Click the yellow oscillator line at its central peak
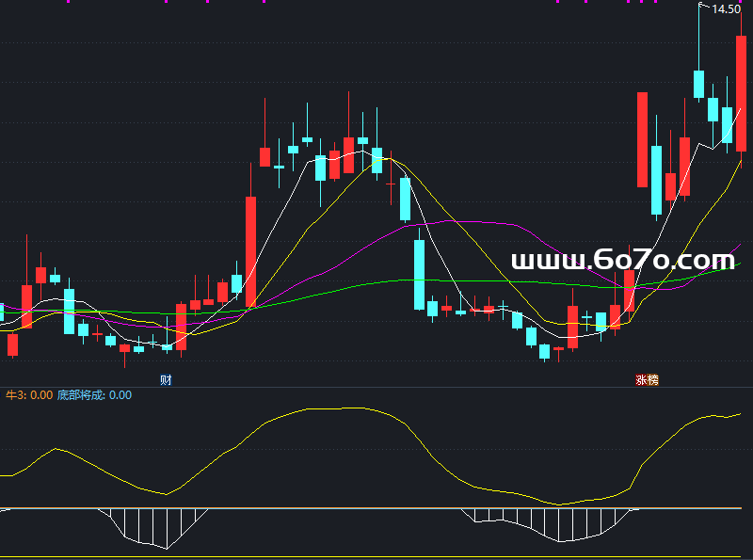Image resolution: width=753 pixels, height=560 pixels. (348, 408)
